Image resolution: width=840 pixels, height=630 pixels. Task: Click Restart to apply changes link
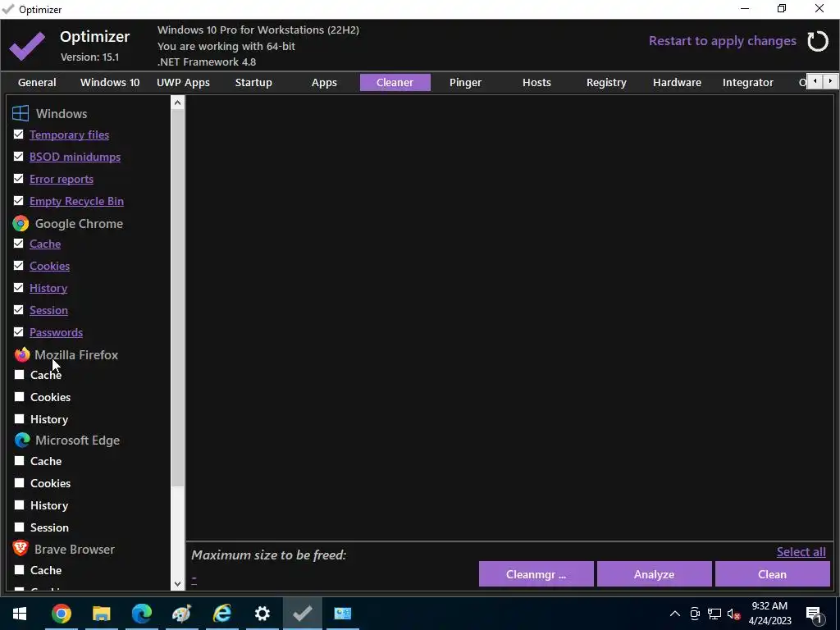pyautogui.click(x=722, y=41)
